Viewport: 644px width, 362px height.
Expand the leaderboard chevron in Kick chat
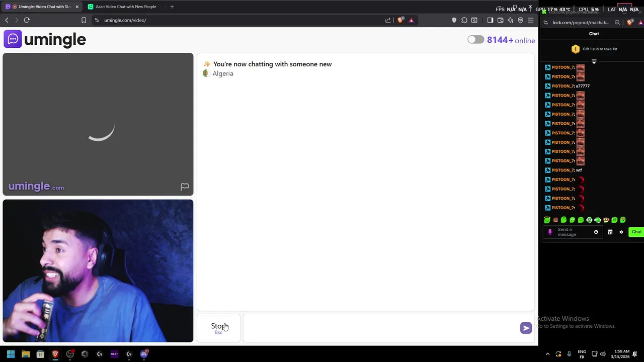(594, 62)
